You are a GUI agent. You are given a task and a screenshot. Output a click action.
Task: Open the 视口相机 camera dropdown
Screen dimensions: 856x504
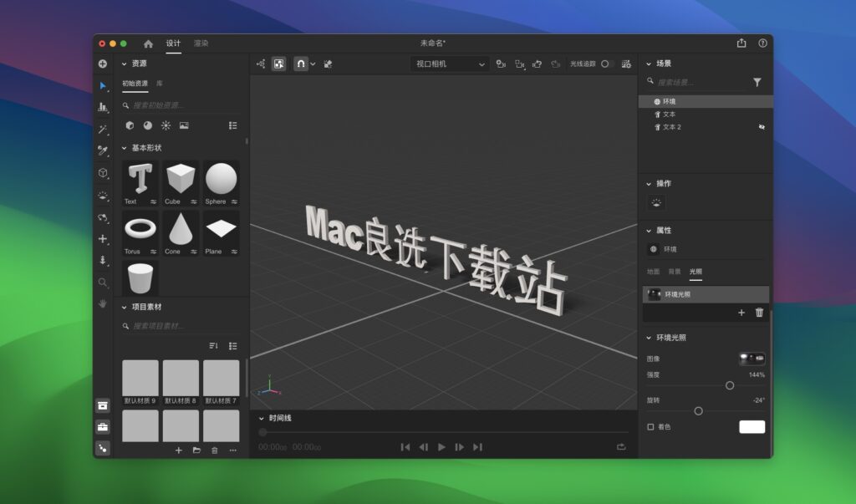click(449, 64)
